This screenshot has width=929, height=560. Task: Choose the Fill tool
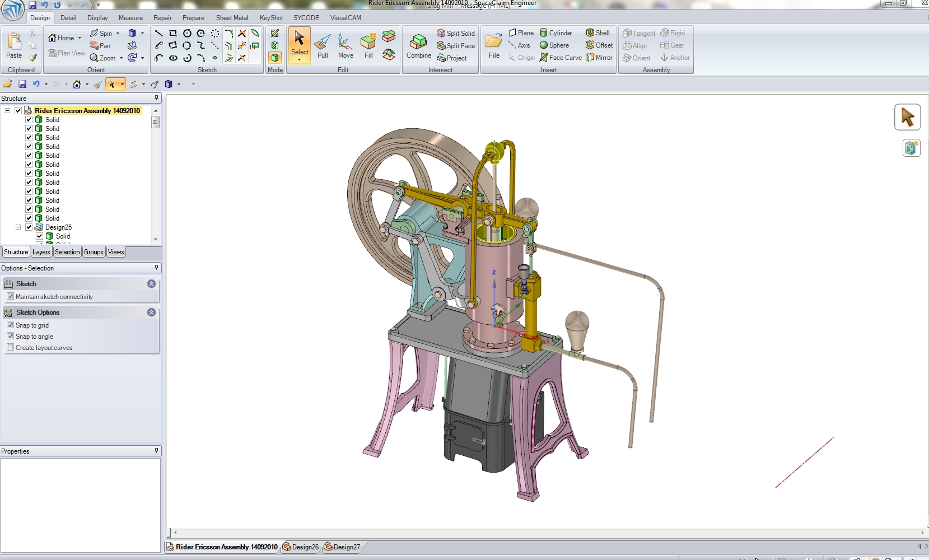368,46
